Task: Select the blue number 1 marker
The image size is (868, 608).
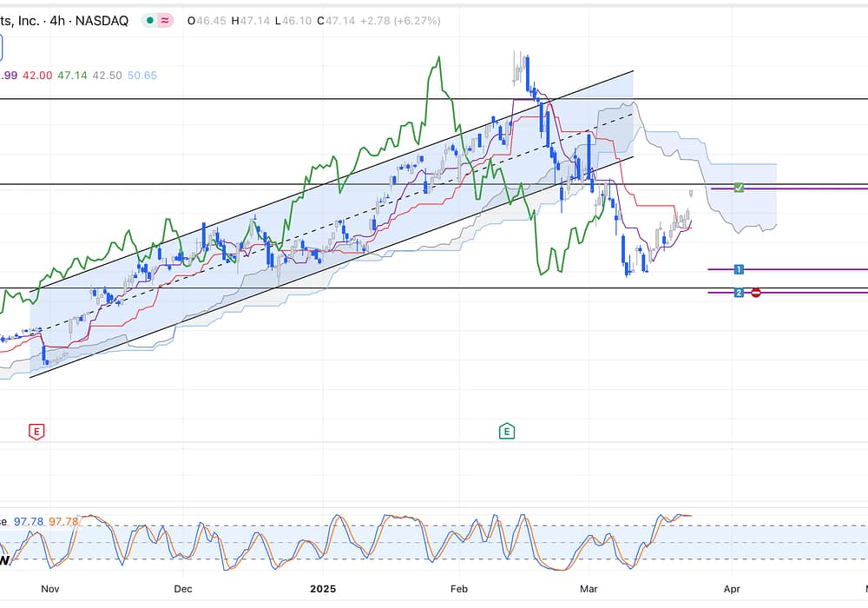Action: click(x=739, y=269)
